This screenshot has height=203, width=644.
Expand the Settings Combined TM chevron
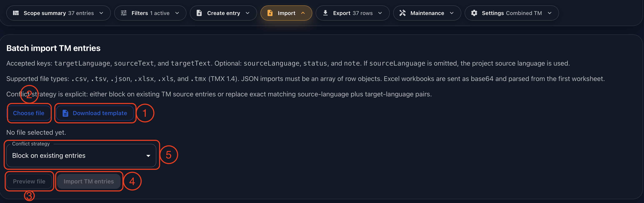[x=549, y=13]
